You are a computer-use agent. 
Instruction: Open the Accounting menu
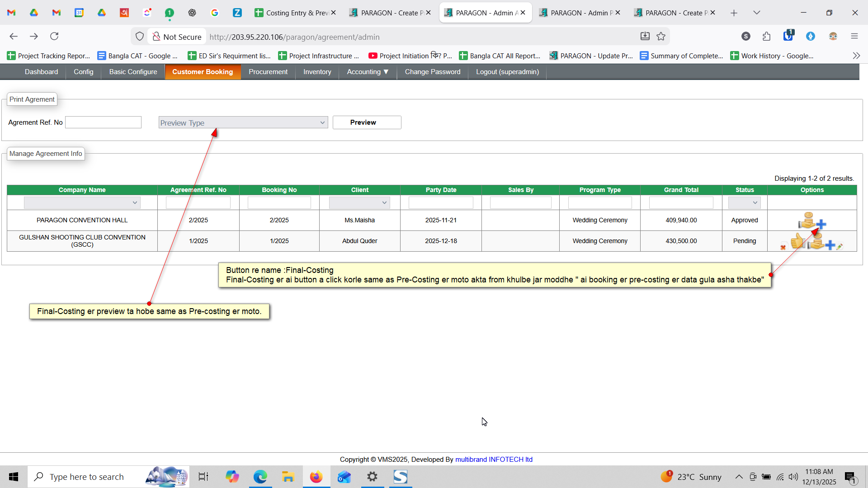click(368, 72)
